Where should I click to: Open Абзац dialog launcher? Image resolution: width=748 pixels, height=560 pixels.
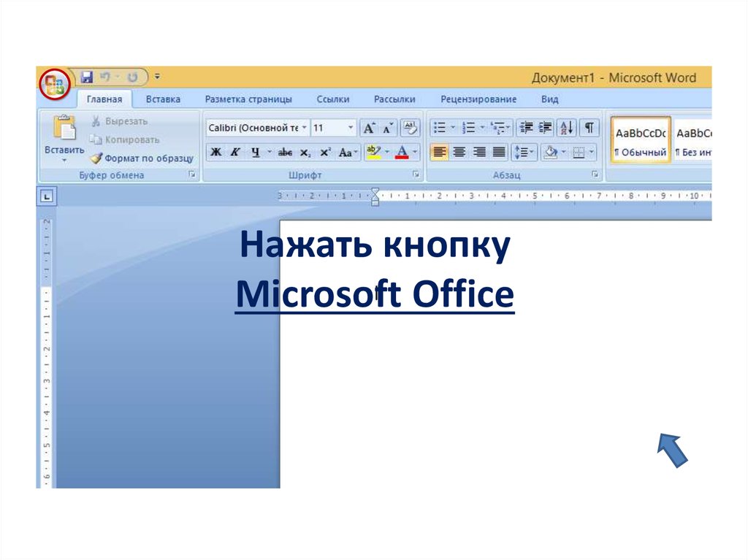tap(595, 174)
